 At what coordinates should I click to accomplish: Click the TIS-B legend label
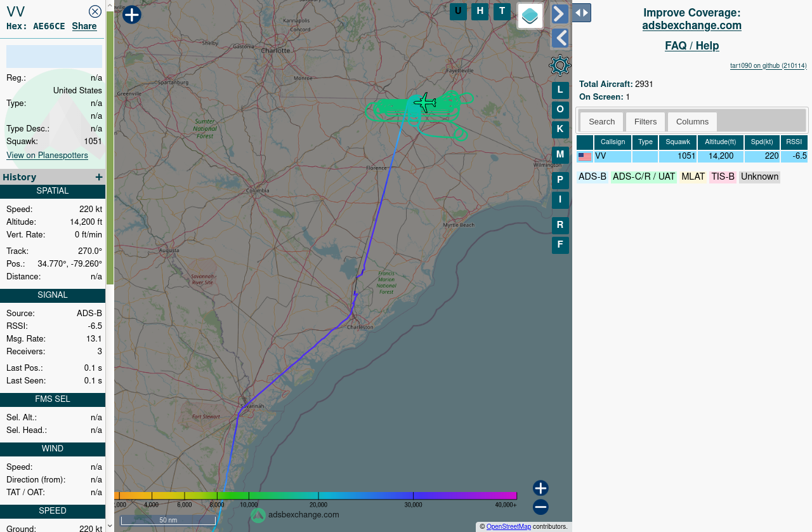pyautogui.click(x=723, y=177)
